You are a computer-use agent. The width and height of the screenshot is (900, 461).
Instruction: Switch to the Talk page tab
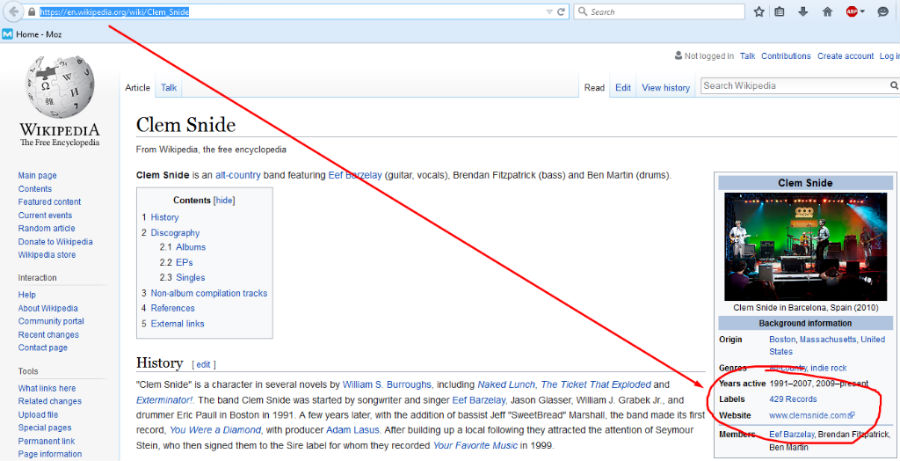[x=169, y=87]
